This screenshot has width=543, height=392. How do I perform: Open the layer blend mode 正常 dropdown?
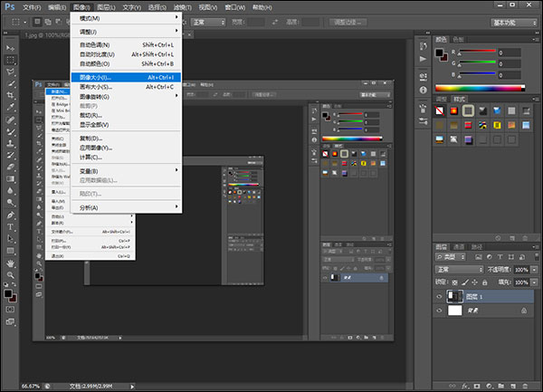tap(459, 270)
